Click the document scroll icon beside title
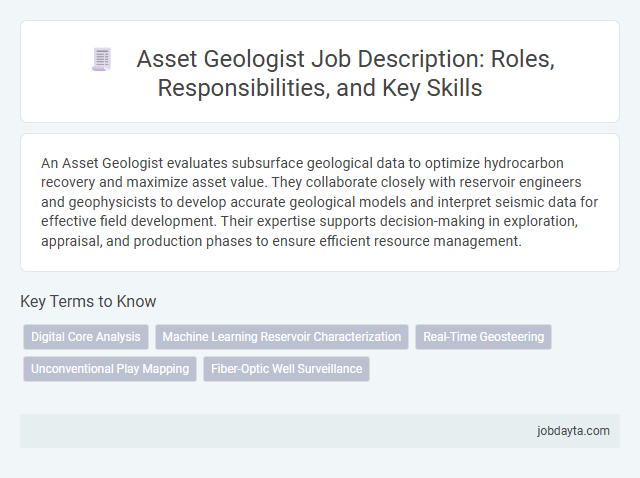 (102, 60)
